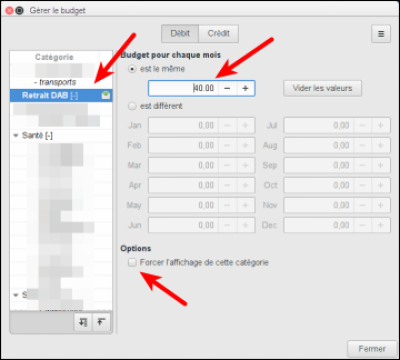Click the collapse all categories icon
The width and height of the screenshot is (400, 360).
point(101,322)
